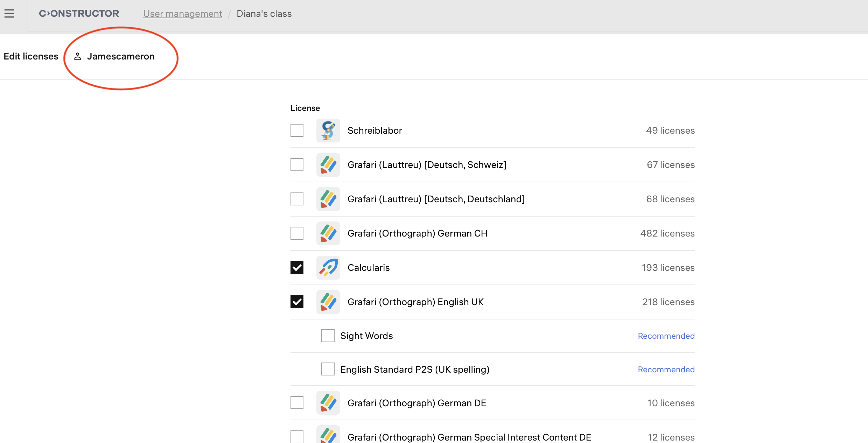Click the user icon beside Jamescameron
Screen dimensions: 868x443
pyautogui.click(x=78, y=56)
